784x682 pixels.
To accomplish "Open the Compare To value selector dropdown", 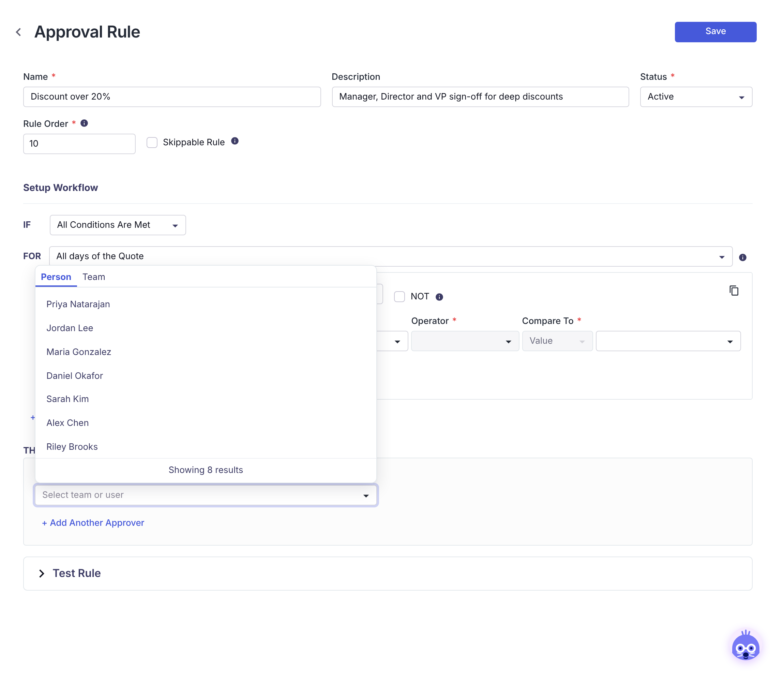I will point(668,341).
